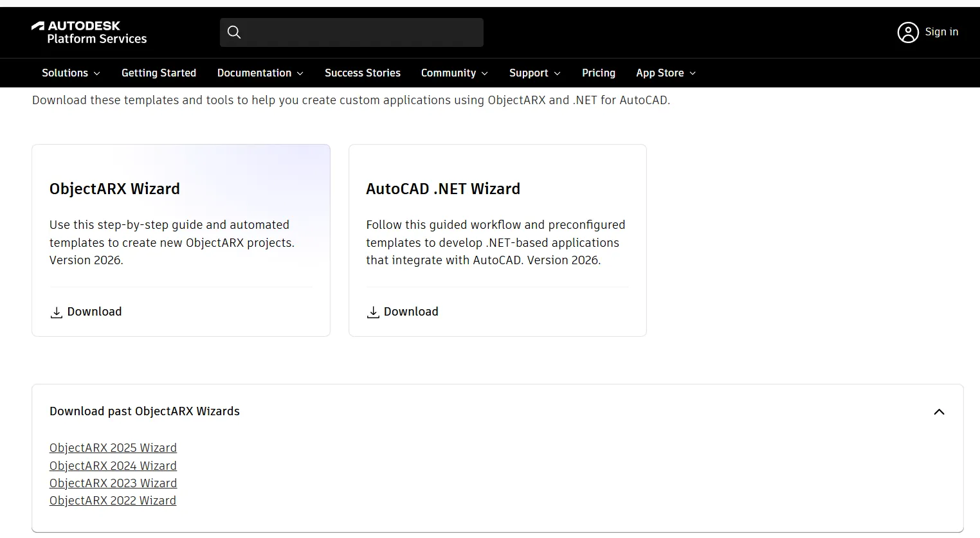Download the AutoCAD .NET Wizard
This screenshot has height=538, width=980.
click(x=403, y=312)
